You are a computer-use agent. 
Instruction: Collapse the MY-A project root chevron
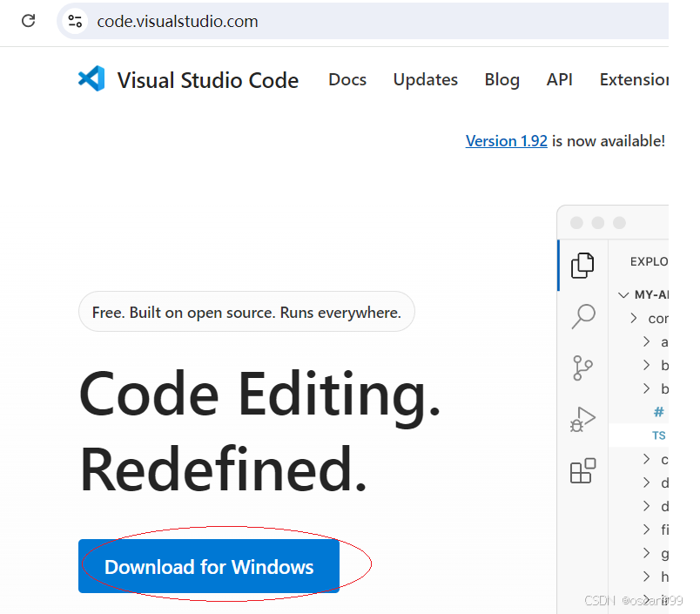point(623,294)
